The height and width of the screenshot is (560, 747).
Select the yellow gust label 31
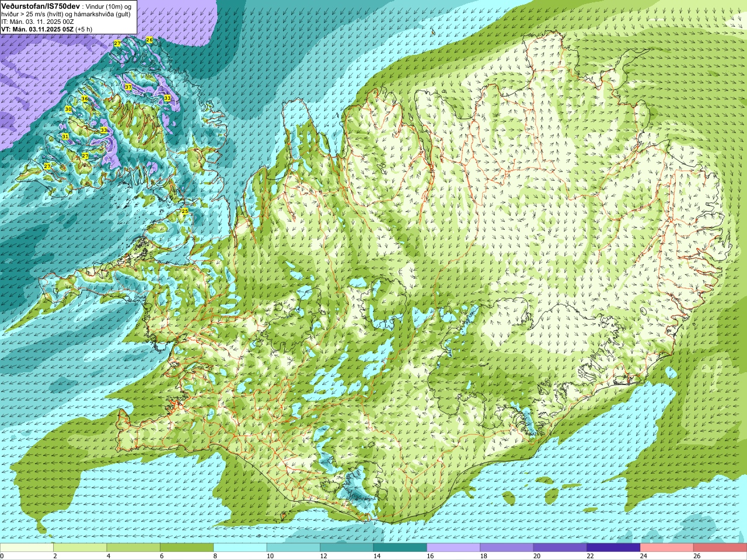[65, 136]
